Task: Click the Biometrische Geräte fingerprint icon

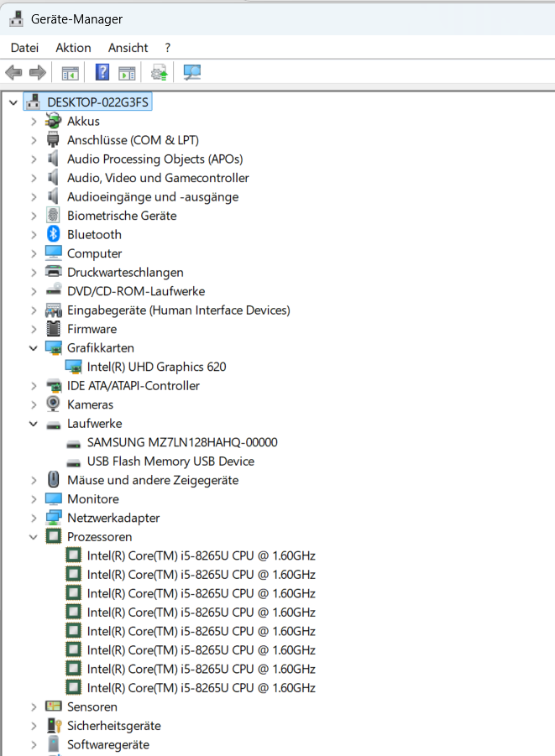Action: coord(53,216)
